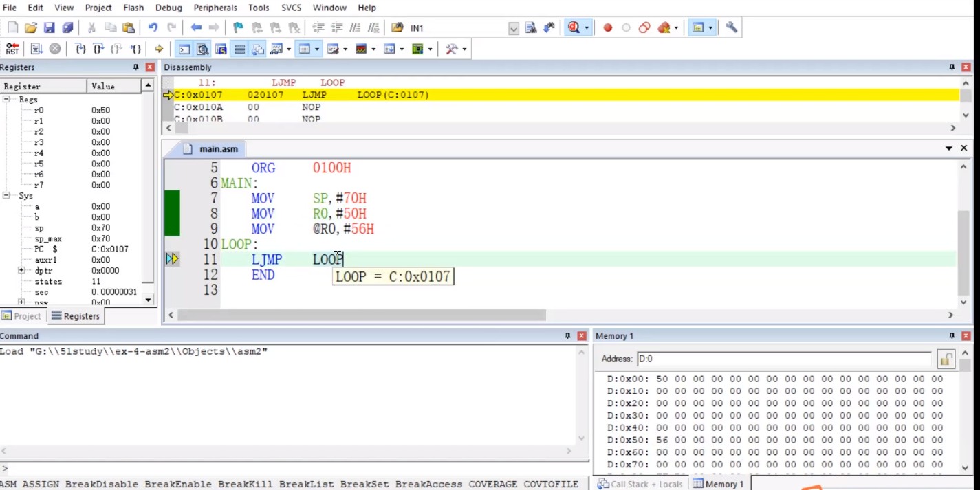
Task: Select memory row D:0x50 in Memory 1
Action: tap(776, 440)
